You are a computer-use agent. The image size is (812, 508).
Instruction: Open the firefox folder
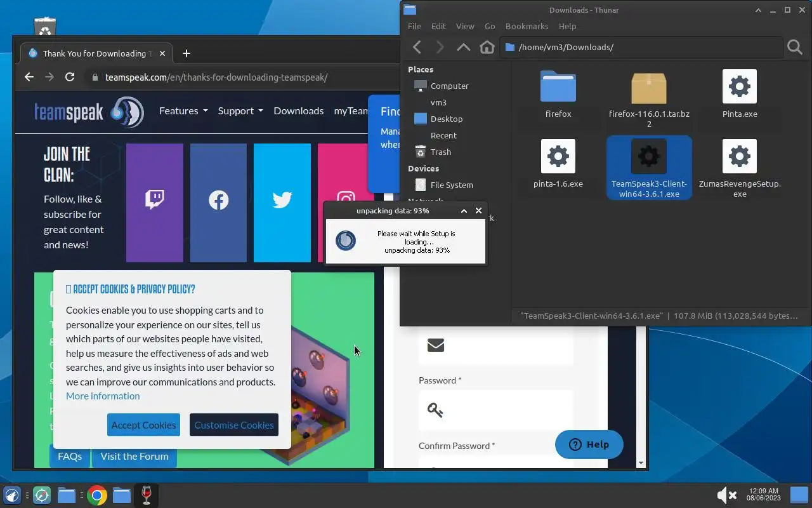[558, 95]
